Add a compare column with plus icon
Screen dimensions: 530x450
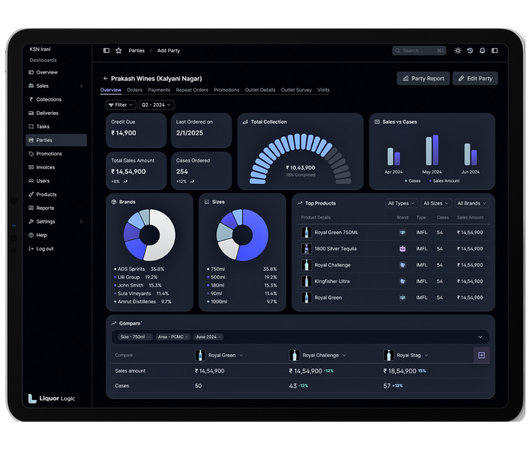tap(482, 355)
